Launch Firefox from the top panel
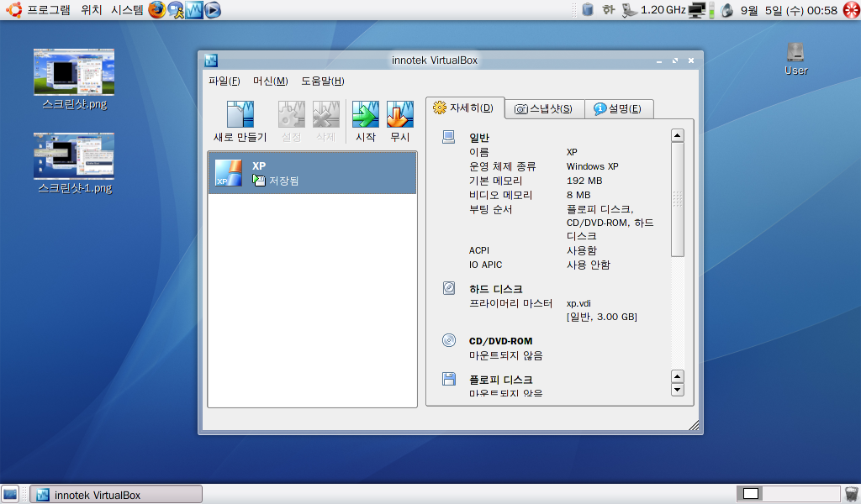This screenshot has width=861, height=504. click(x=157, y=10)
